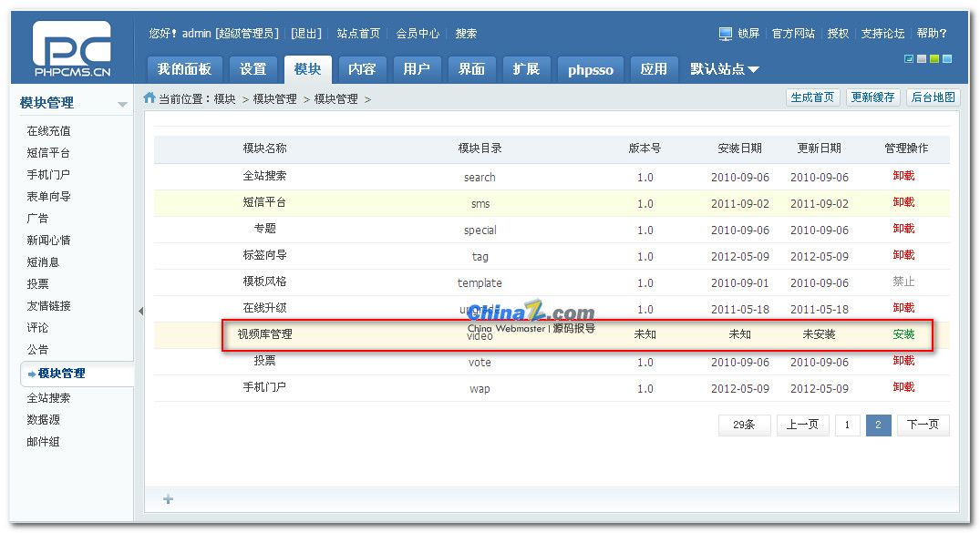980x533 pixels.
Task: Select 广告 in the sidebar
Action: click(37, 219)
